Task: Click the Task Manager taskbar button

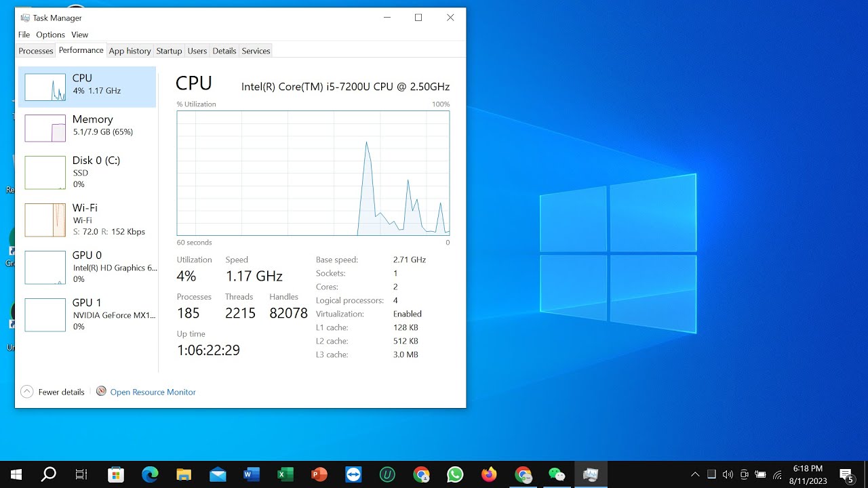Action: 591,474
